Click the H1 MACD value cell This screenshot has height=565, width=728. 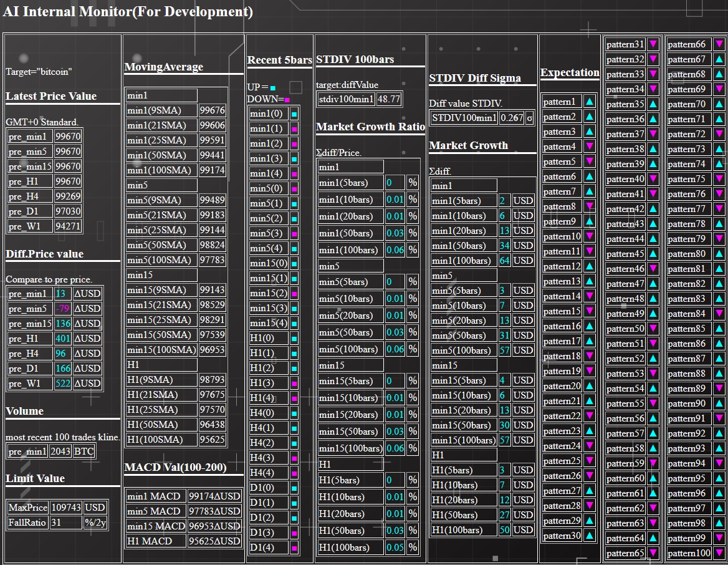tap(214, 541)
